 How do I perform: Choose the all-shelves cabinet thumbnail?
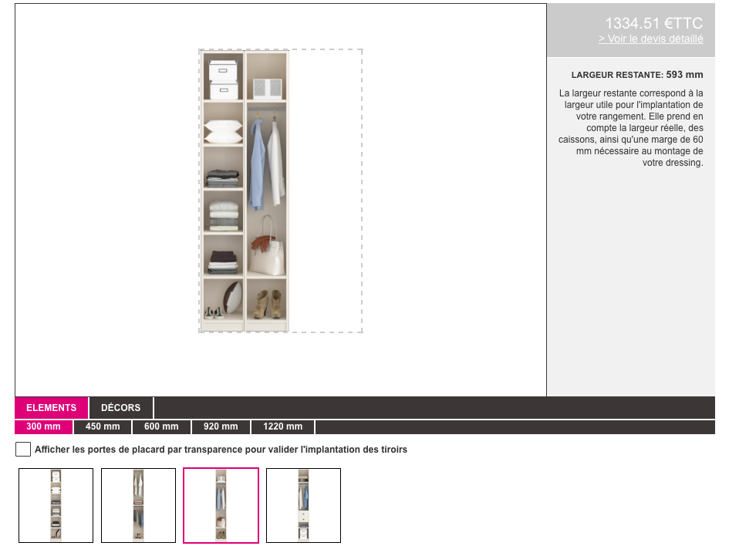click(x=56, y=505)
